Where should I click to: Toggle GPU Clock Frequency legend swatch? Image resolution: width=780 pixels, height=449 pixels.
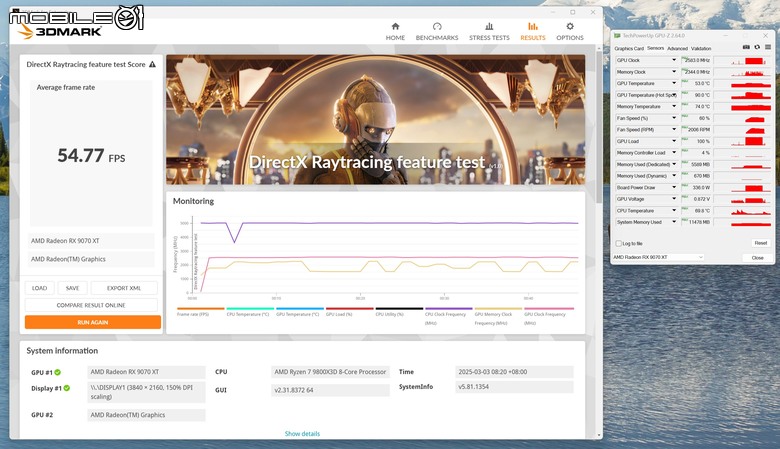(549, 309)
